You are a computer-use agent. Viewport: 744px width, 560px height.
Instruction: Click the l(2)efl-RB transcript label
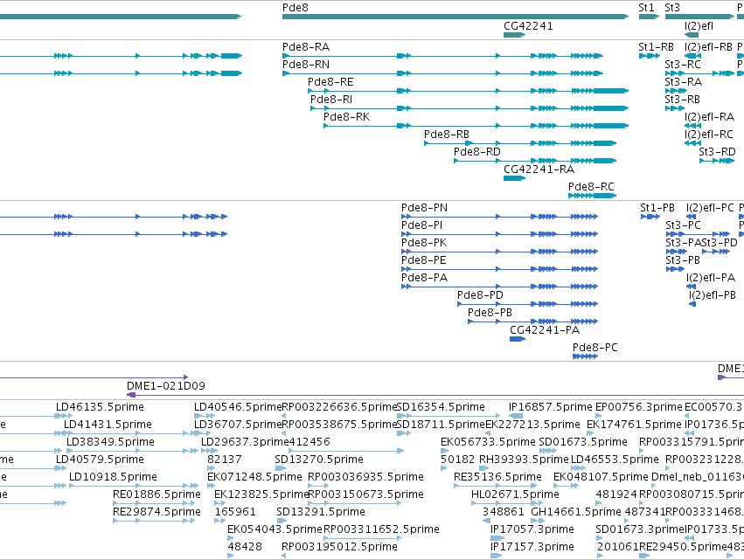(708, 47)
